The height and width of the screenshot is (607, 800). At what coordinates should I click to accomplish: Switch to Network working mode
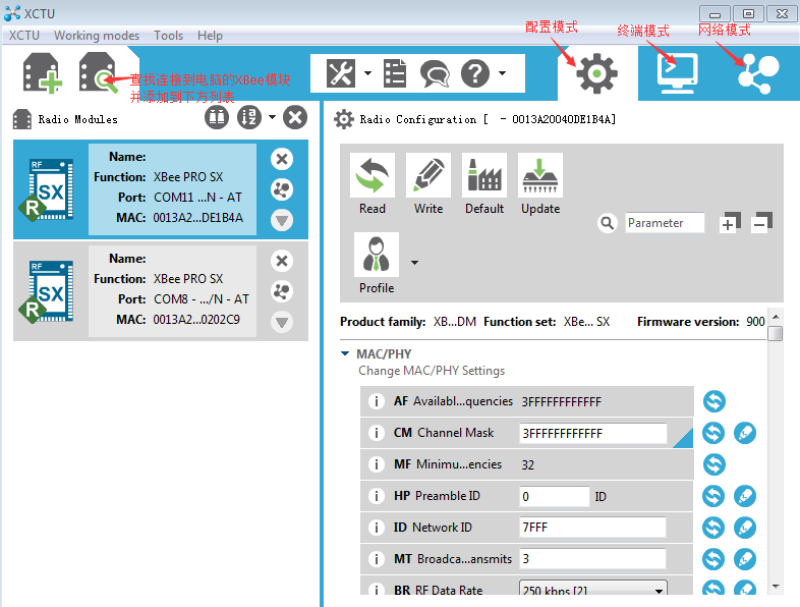click(758, 73)
